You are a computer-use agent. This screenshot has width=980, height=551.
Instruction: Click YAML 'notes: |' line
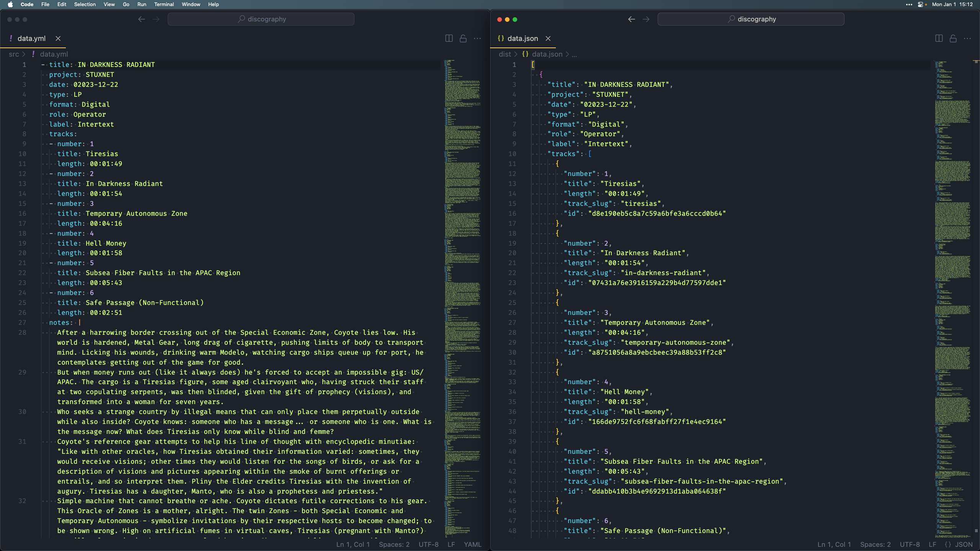65,323
